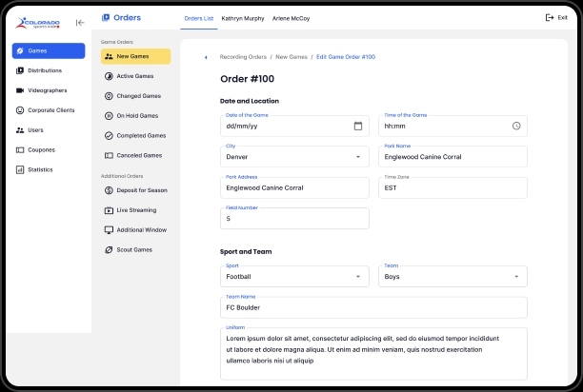Open the Statistics section
The image size is (583, 392).
(40, 169)
